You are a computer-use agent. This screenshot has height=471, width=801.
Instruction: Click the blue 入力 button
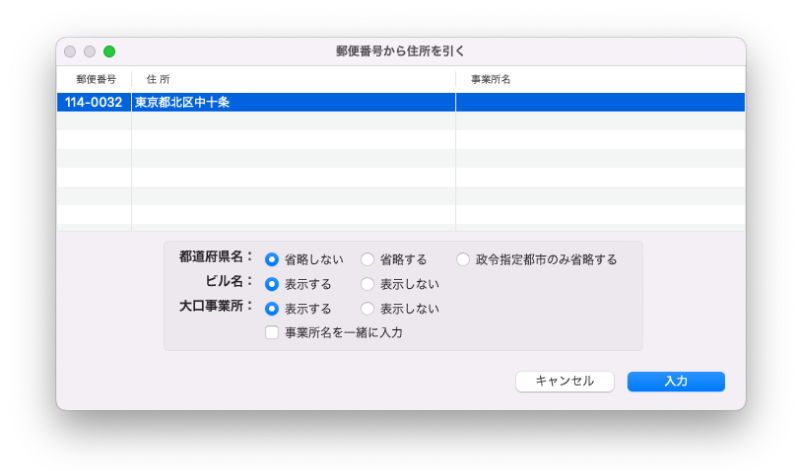pos(675,381)
